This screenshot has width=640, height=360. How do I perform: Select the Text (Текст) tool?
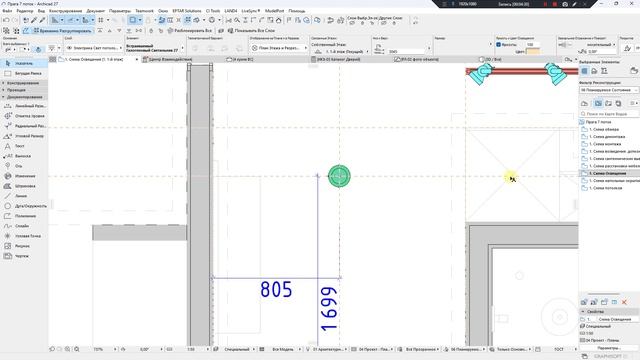tap(24, 146)
